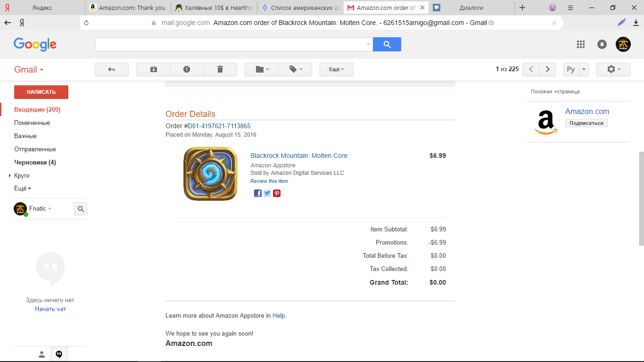Open the Gmail product dropdown

[29, 70]
